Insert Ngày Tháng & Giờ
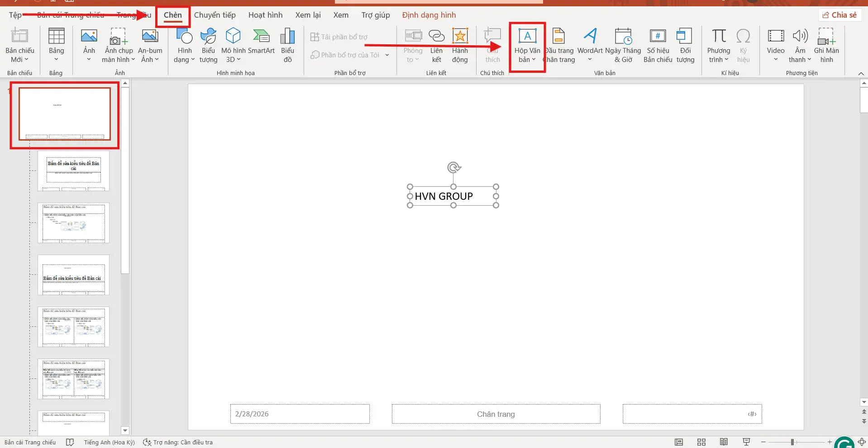Image resolution: width=868 pixels, height=448 pixels. pyautogui.click(x=624, y=43)
